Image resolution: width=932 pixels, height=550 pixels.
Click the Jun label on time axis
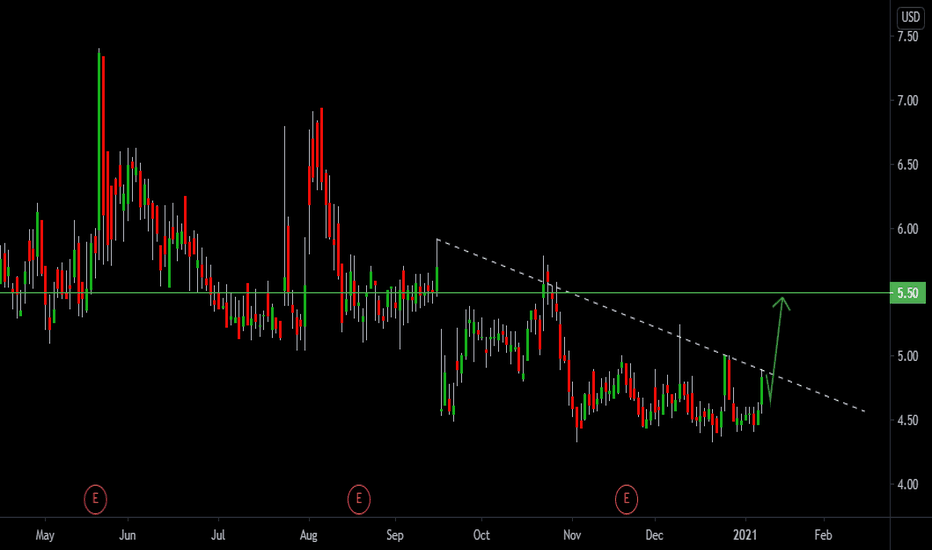click(127, 535)
